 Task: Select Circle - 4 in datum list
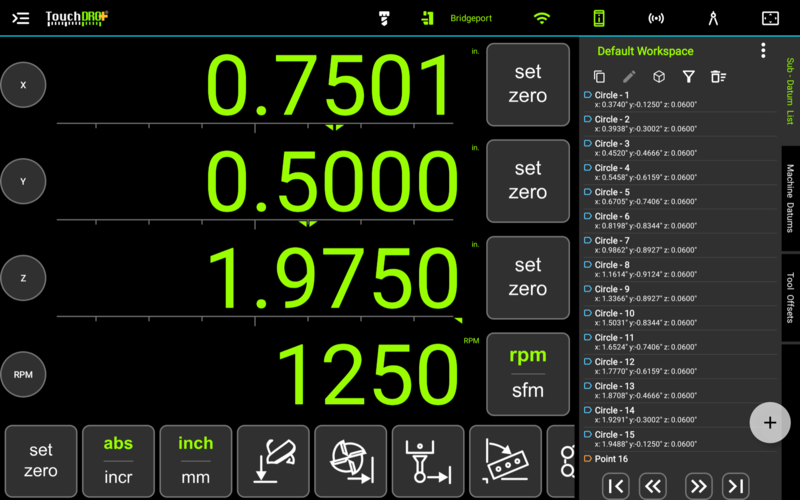680,172
